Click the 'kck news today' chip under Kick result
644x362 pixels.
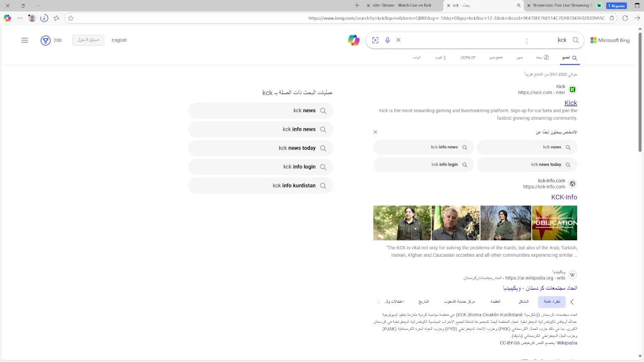[527, 164]
